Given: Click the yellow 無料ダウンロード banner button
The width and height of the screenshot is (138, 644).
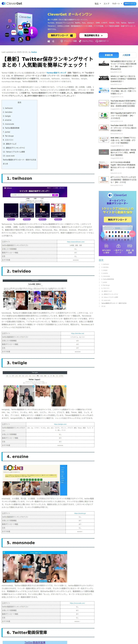Looking at the screenshot, I should 62,36.
